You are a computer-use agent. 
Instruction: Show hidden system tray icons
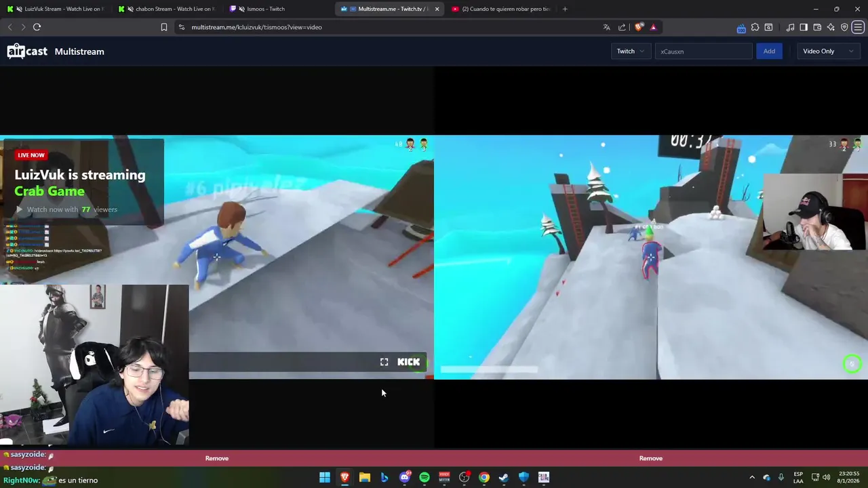[x=751, y=477]
